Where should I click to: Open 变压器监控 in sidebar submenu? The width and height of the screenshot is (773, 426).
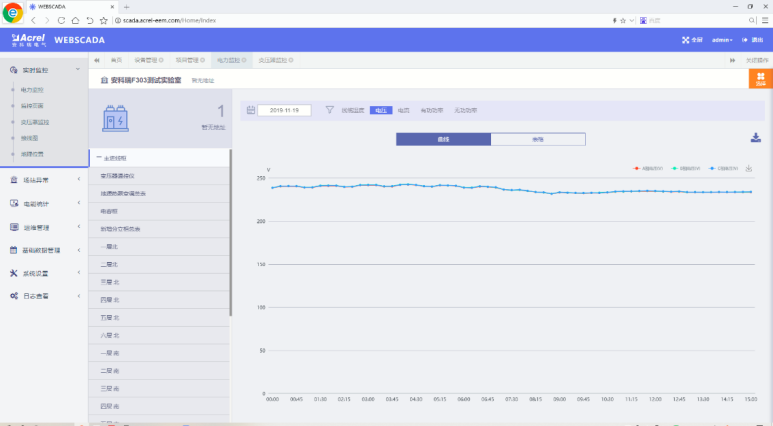(35, 122)
